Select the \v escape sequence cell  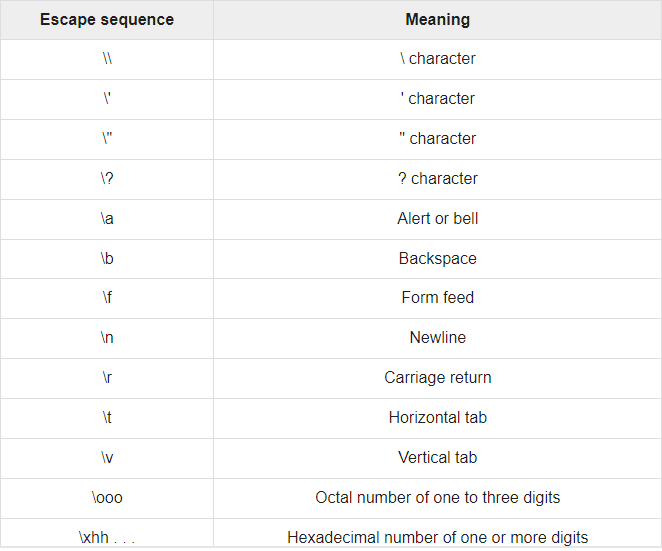click(107, 458)
